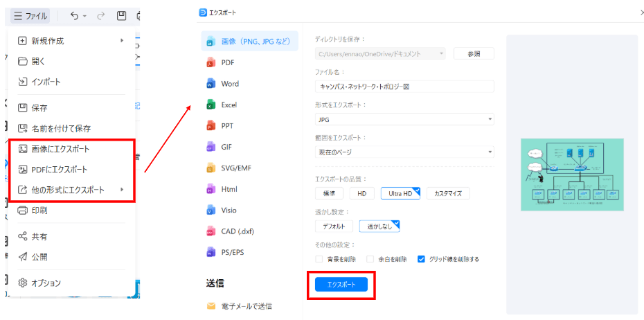Click the undo arrow icon

point(74,16)
